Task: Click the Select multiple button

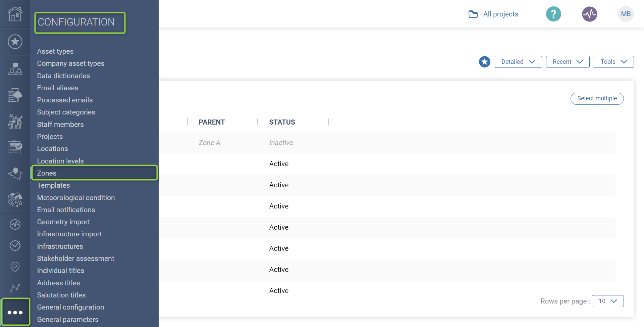Action: [x=597, y=98]
